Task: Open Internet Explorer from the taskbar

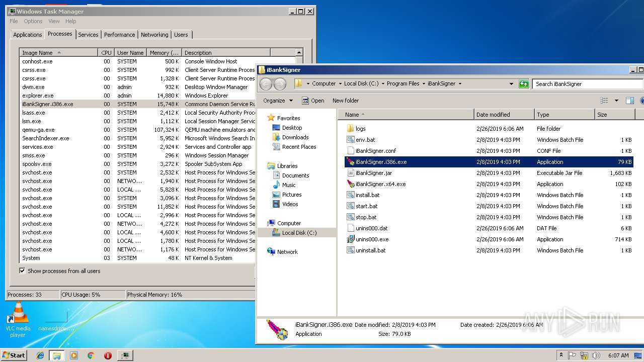Action: pos(40,355)
